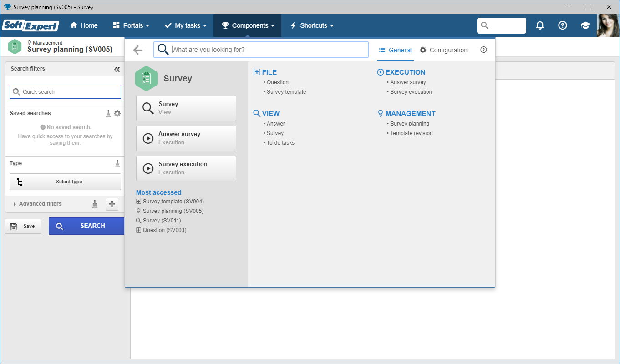Open the help question mark in top bar
Image resolution: width=620 pixels, height=364 pixels.
pos(563,25)
